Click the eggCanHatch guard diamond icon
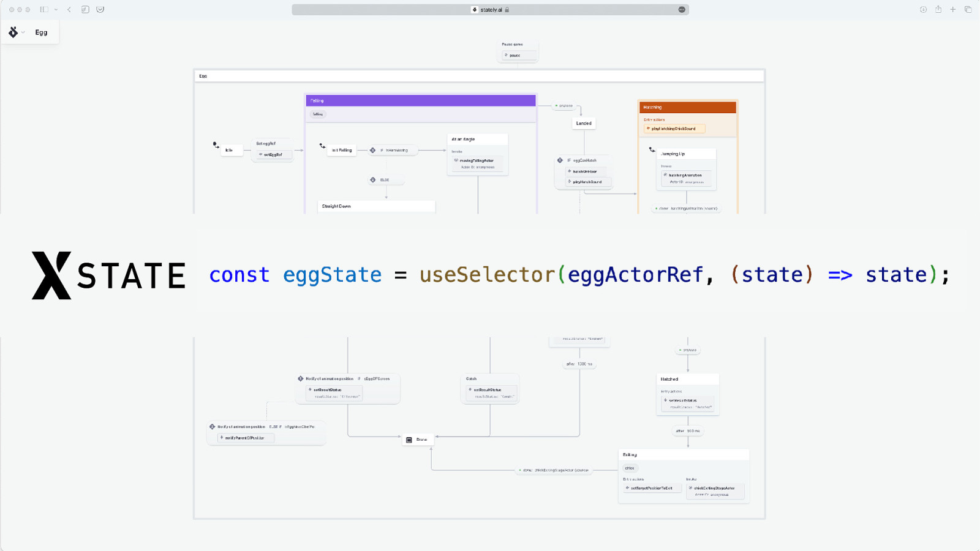The width and height of the screenshot is (980, 551). [560, 160]
